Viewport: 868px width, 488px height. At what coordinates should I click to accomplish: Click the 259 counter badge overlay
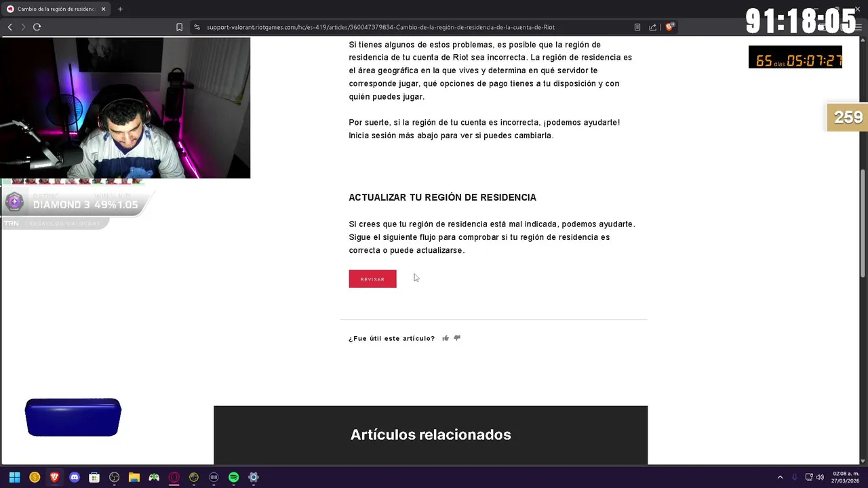(x=848, y=117)
